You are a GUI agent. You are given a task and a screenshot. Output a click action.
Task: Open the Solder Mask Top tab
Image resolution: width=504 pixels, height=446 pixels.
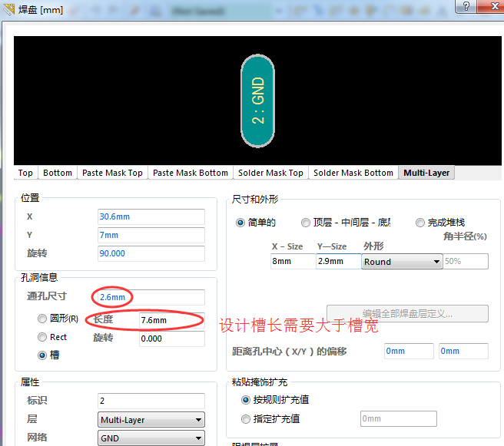270,173
